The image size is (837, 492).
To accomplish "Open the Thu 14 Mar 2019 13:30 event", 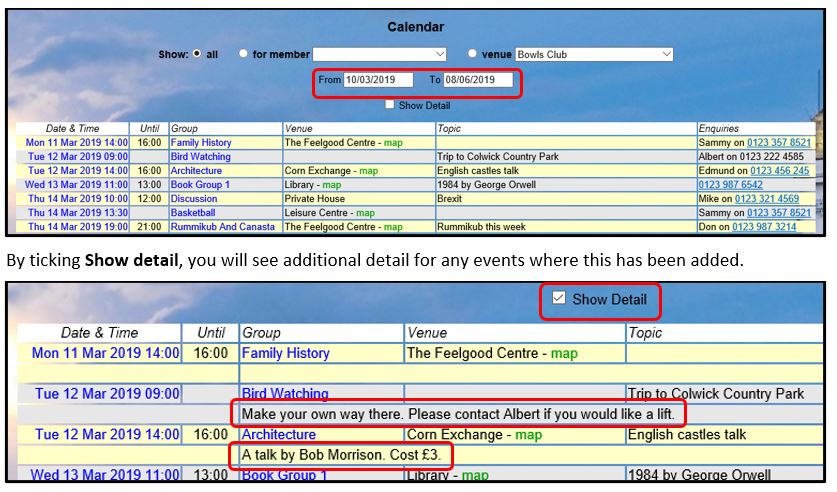I will [77, 213].
